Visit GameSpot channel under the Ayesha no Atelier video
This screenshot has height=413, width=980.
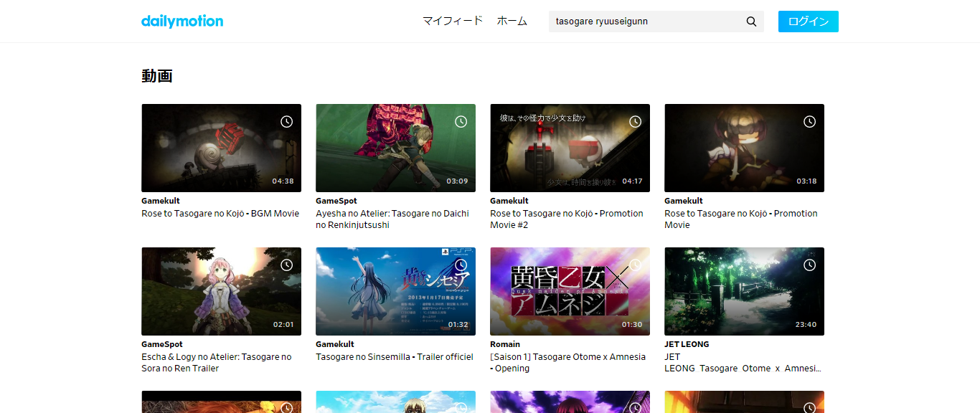336,201
